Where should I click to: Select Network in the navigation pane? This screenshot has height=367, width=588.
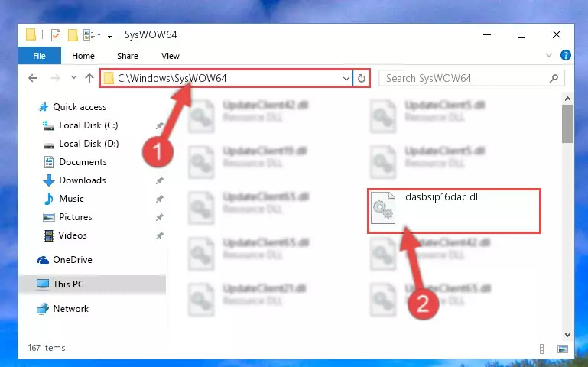pos(70,309)
